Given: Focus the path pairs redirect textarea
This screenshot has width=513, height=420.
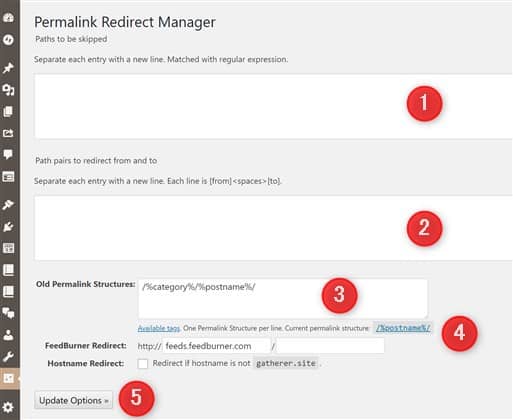Looking at the screenshot, I should [x=273, y=228].
